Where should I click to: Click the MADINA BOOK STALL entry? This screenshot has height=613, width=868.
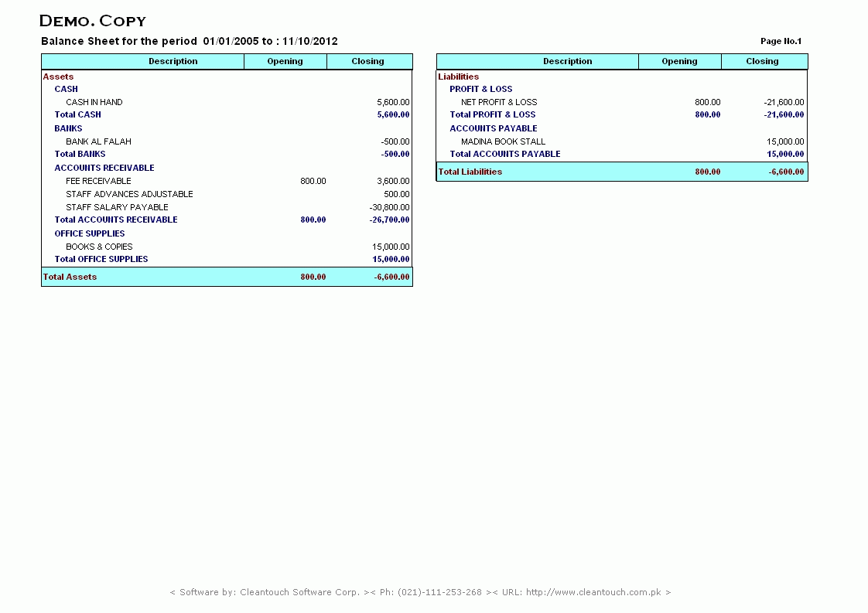503,141
